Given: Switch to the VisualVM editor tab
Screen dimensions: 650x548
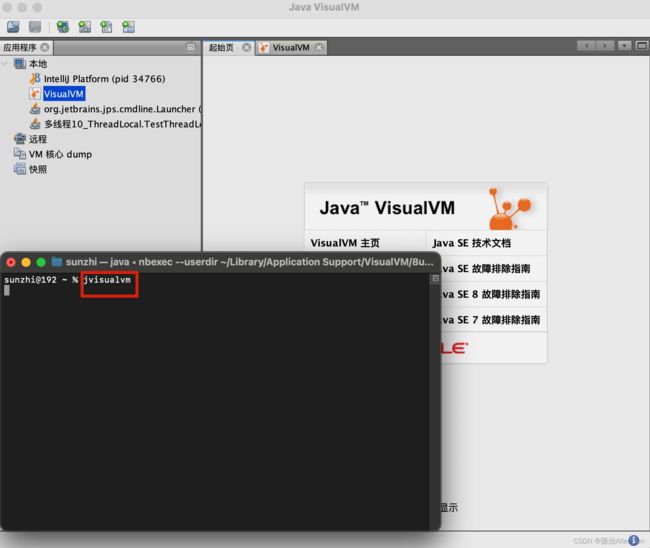Looking at the screenshot, I should (291, 48).
